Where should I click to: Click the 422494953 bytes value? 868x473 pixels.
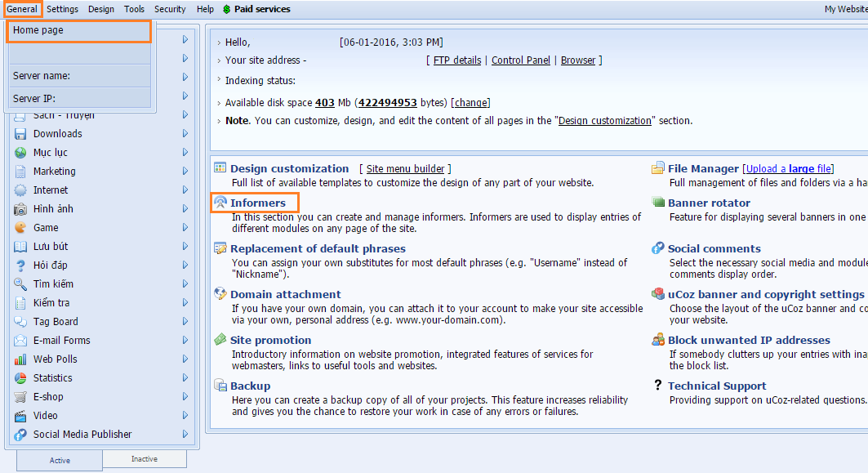coord(388,103)
